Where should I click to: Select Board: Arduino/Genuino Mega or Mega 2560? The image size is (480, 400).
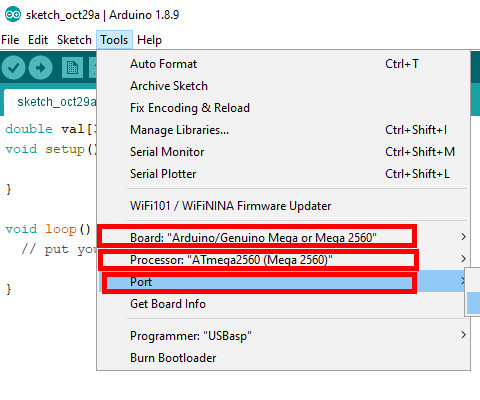pos(283,237)
